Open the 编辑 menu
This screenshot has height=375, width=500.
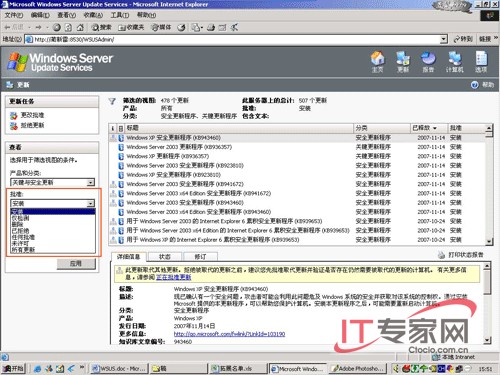(x=40, y=15)
